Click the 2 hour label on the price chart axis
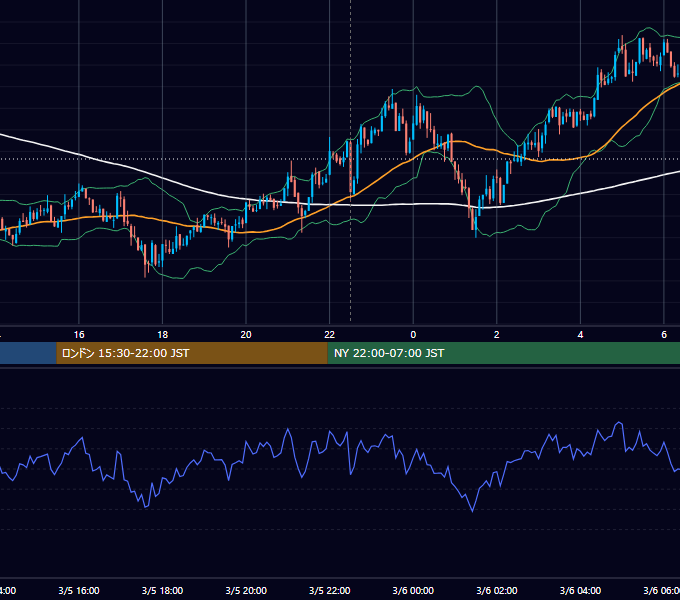 497,335
